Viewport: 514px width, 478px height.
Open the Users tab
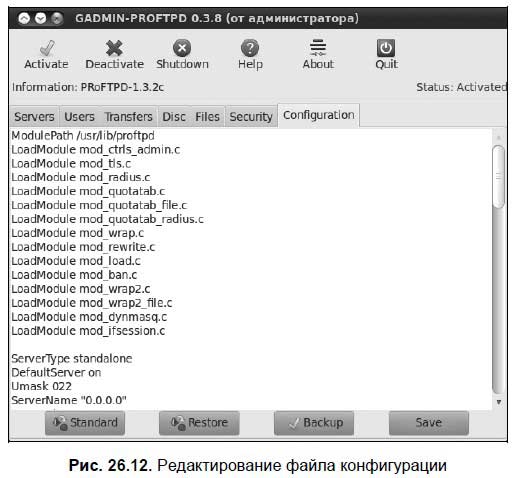pos(79,117)
